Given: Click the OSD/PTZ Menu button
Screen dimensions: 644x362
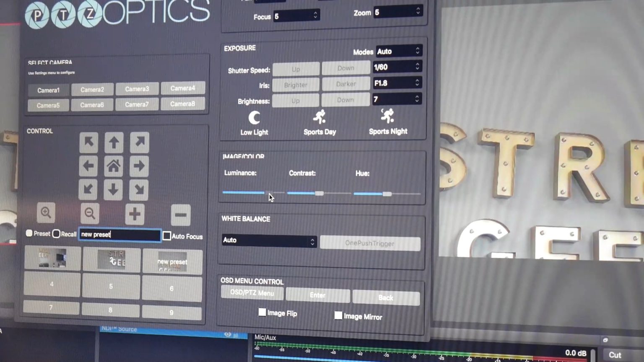Looking at the screenshot, I should (252, 293).
